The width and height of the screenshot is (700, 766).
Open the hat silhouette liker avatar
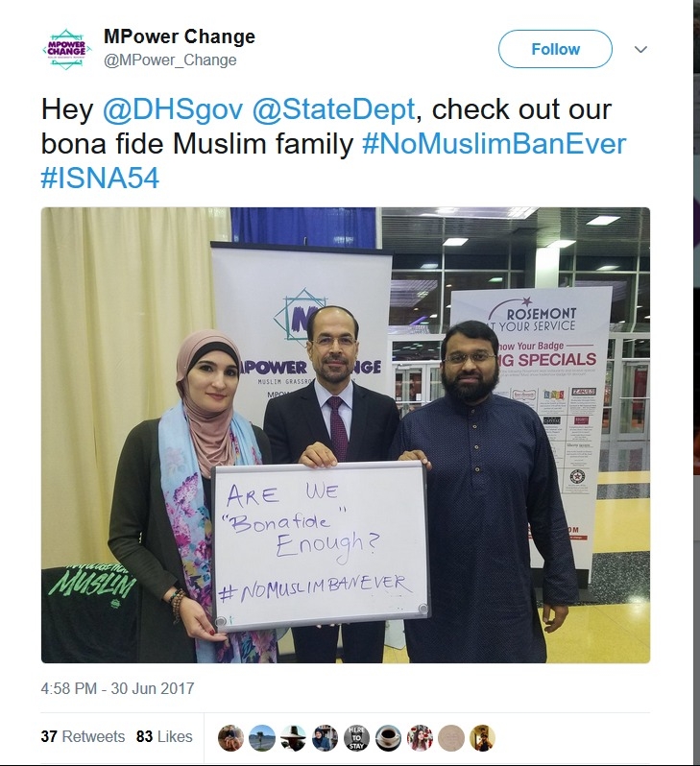point(294,737)
